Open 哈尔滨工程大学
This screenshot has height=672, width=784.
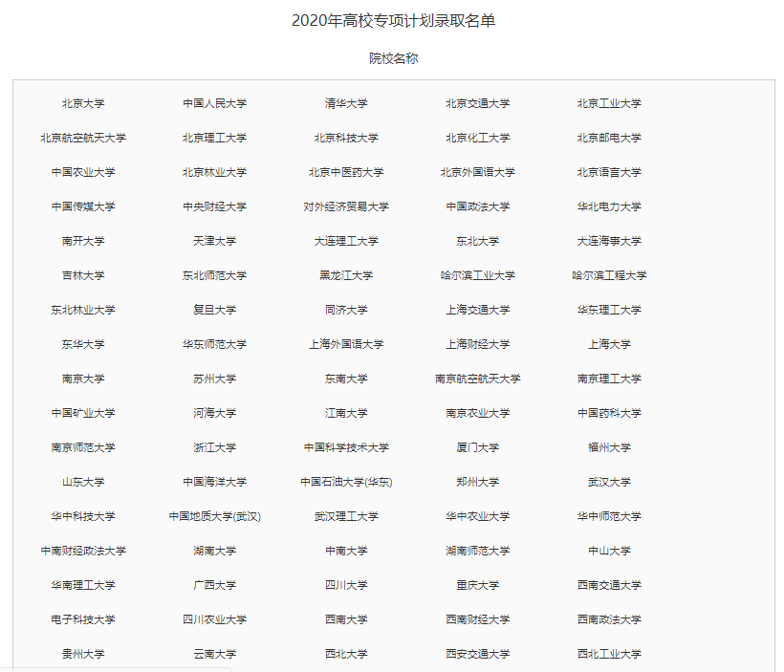[609, 275]
